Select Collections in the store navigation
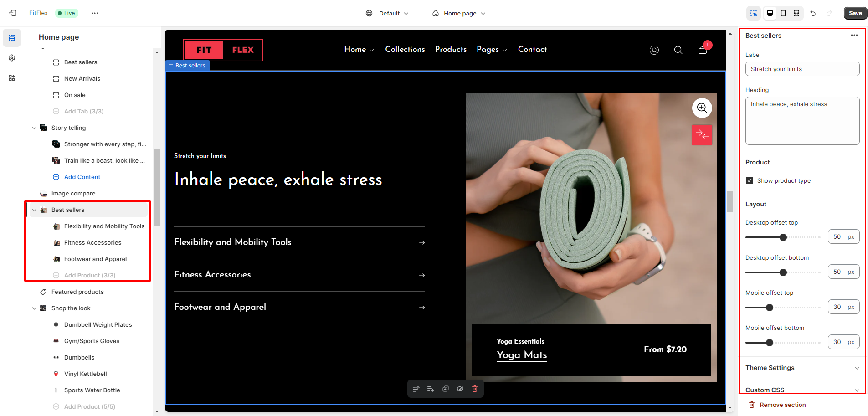The width and height of the screenshot is (868, 416). click(x=405, y=49)
